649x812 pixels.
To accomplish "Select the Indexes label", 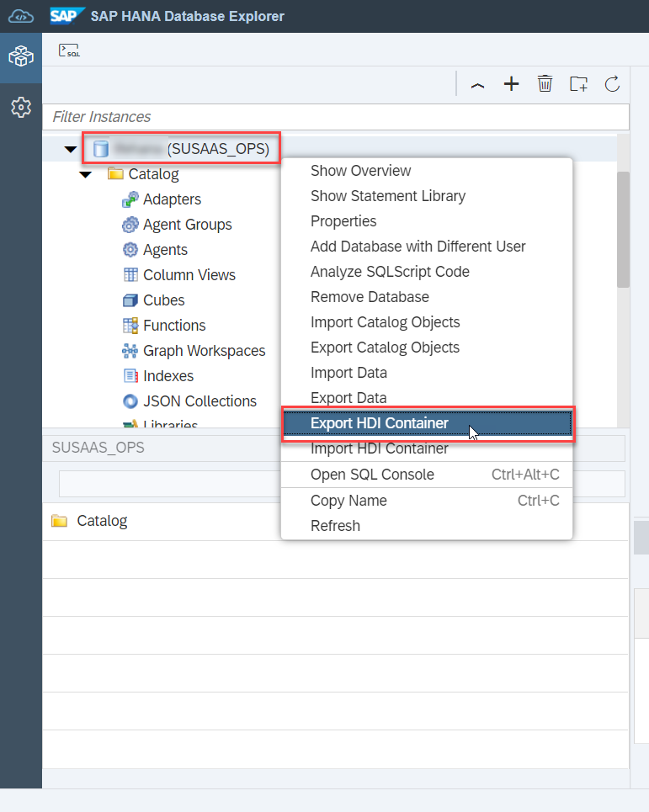I will pyautogui.click(x=168, y=376).
